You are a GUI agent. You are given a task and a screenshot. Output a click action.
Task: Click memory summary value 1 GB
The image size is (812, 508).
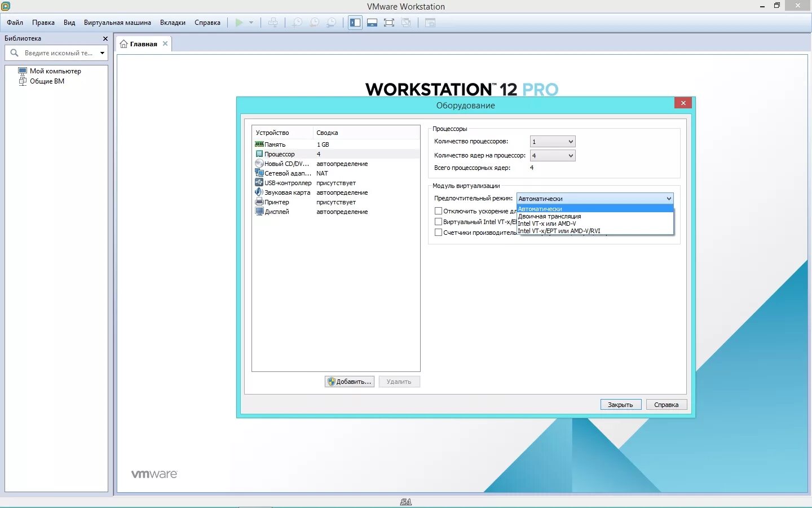(x=323, y=144)
